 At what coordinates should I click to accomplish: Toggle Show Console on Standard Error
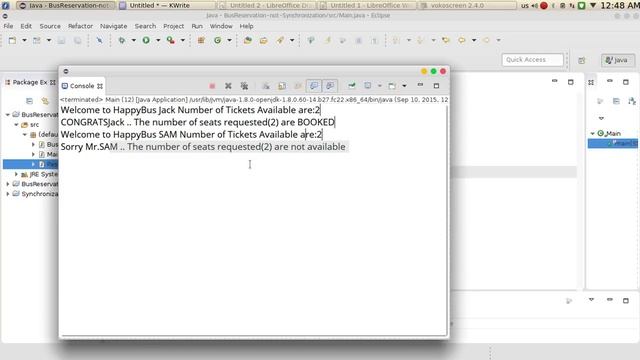tap(330, 86)
